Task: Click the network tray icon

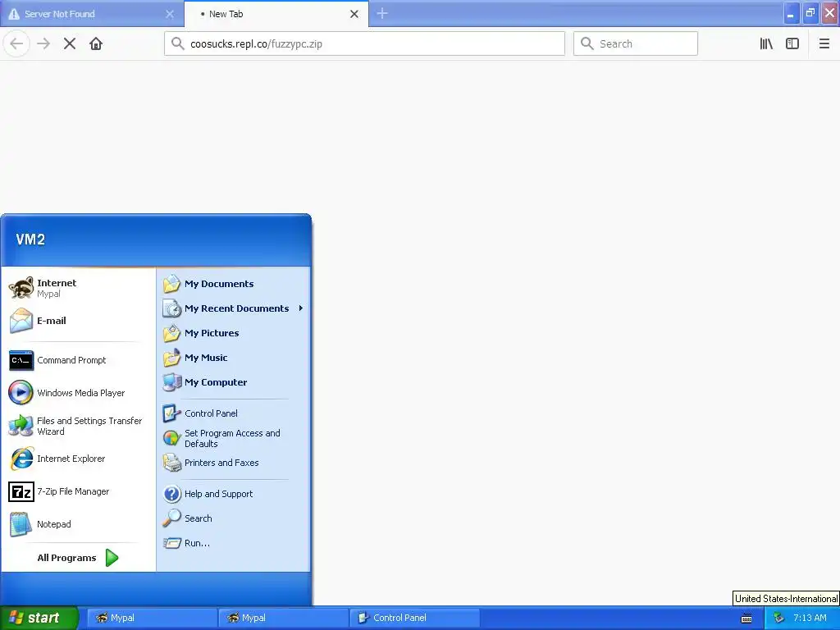Action: [x=778, y=619]
